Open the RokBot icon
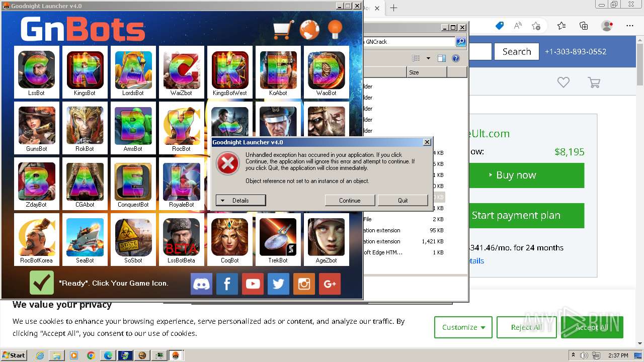Viewport: 644px width, 362px height. [x=85, y=128]
